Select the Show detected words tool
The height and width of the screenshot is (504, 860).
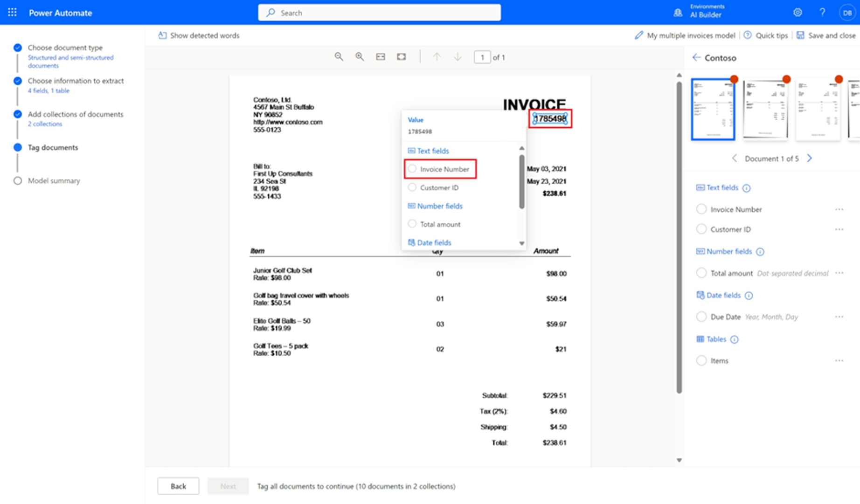pyautogui.click(x=198, y=35)
